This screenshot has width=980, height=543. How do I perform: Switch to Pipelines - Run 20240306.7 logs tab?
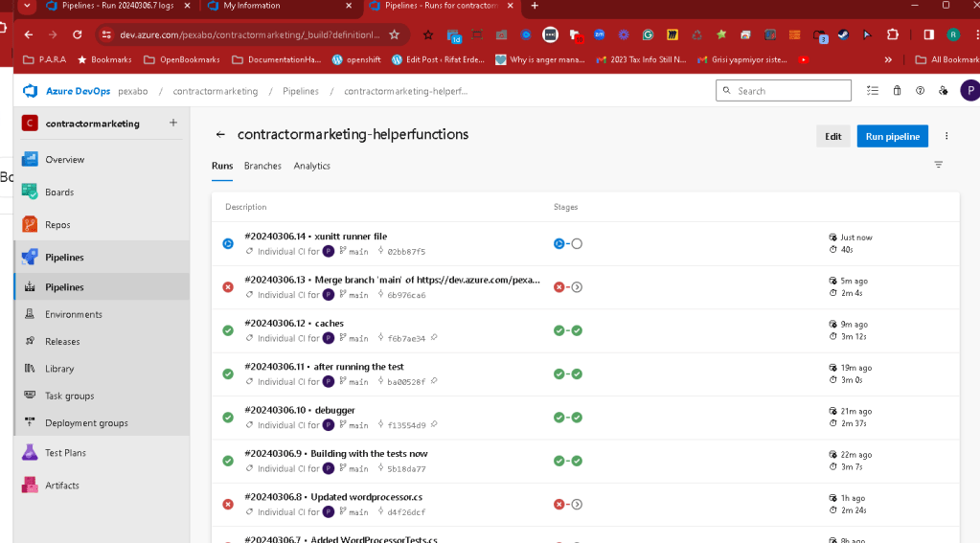118,6
